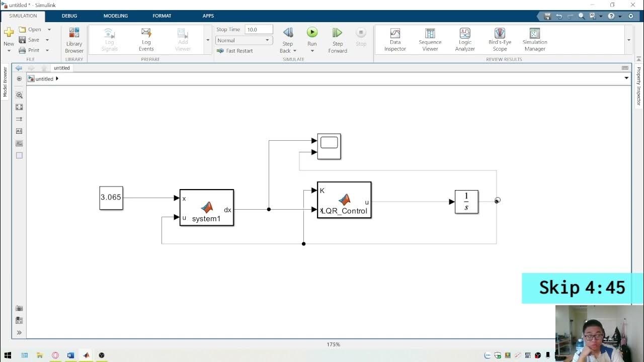
Task: Switch to the FORMAT tab
Action: pos(162,16)
